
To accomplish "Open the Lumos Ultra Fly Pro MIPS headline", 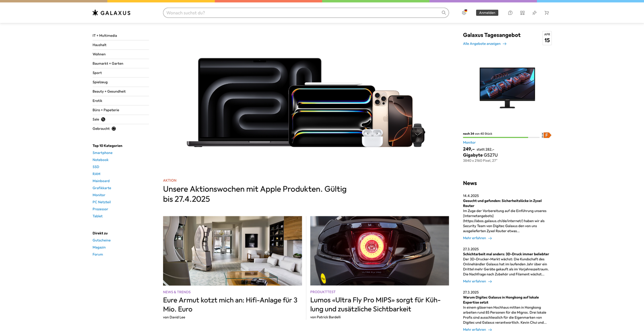I will coord(375,304).
